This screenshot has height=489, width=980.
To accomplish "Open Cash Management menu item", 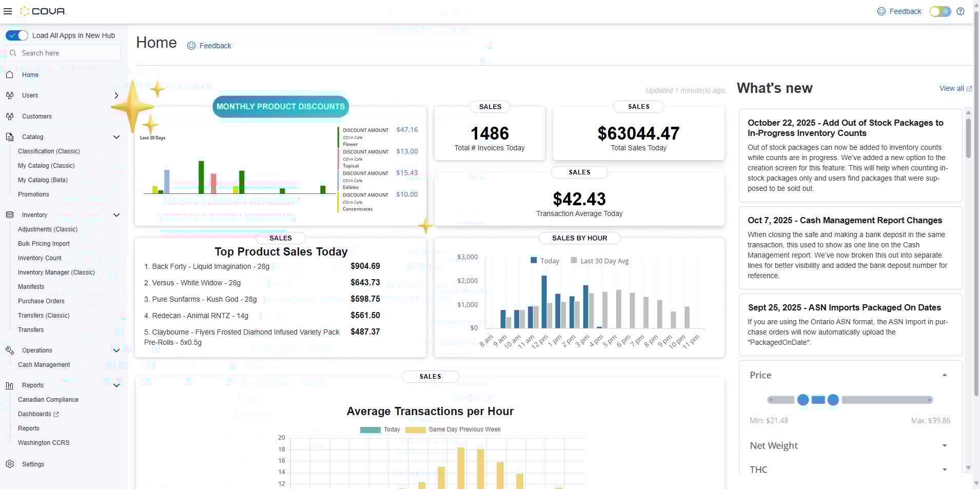I will point(44,365).
